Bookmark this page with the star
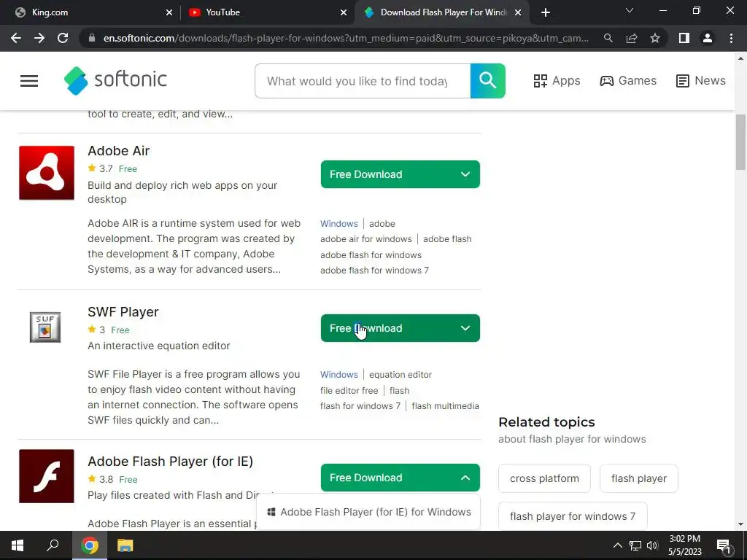747x560 pixels. click(655, 38)
